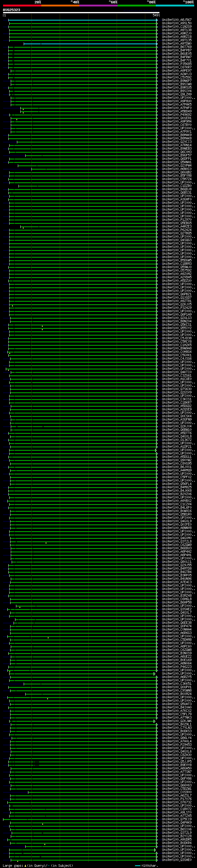Select hit label UniRef100_C4JSG6

click(x=177, y=358)
